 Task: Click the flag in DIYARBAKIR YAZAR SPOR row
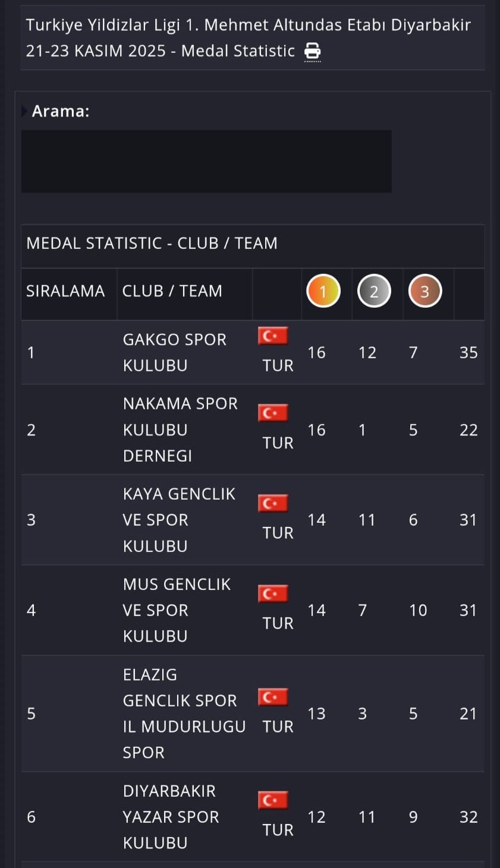[x=273, y=800]
